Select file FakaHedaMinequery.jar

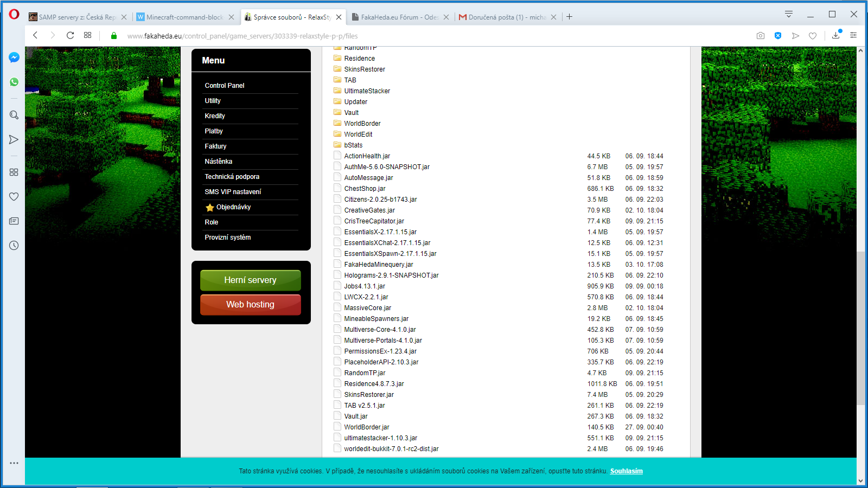click(378, 265)
